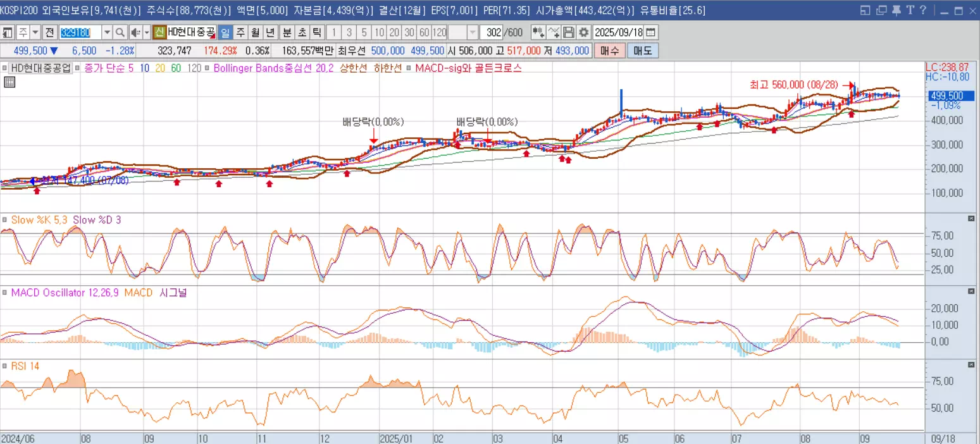Click the data grid icon below HD현대중공업 label
This screenshot has height=444, width=980.
pyautogui.click(x=9, y=81)
